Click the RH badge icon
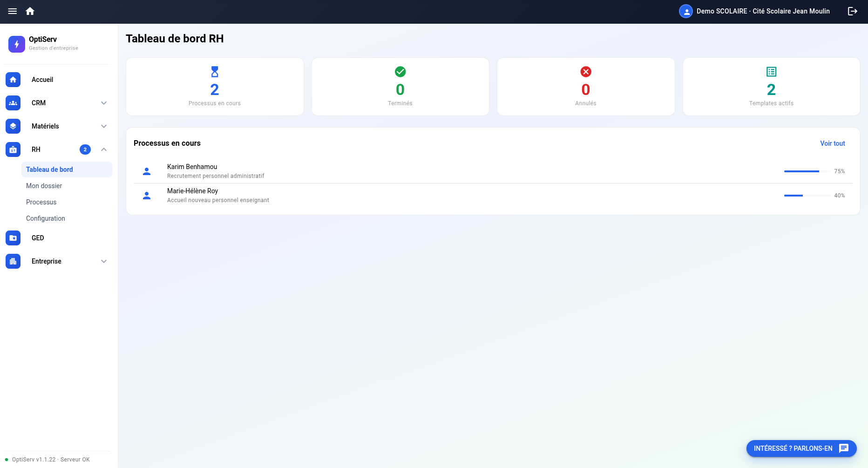Viewport: 868px width, 468px height. (x=13, y=149)
